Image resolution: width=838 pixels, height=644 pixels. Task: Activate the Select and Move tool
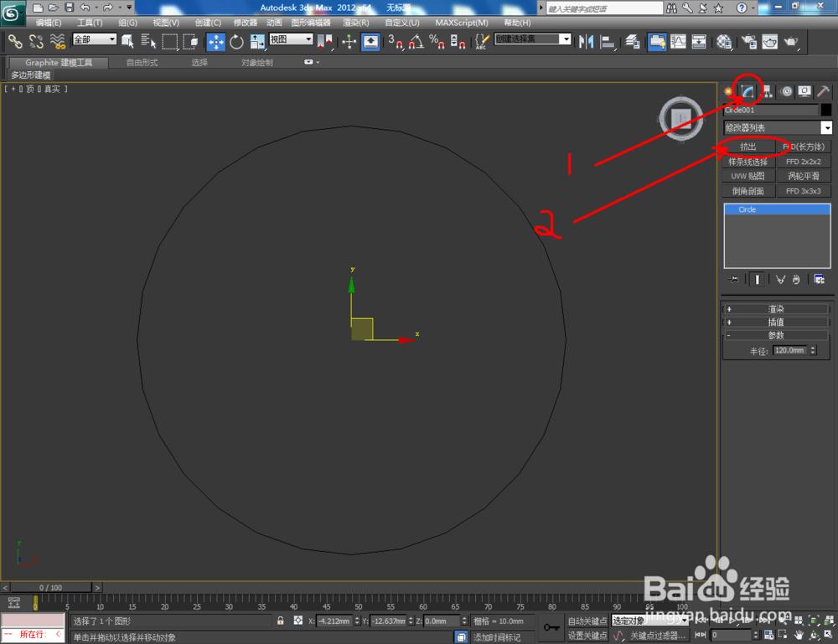[x=216, y=41]
